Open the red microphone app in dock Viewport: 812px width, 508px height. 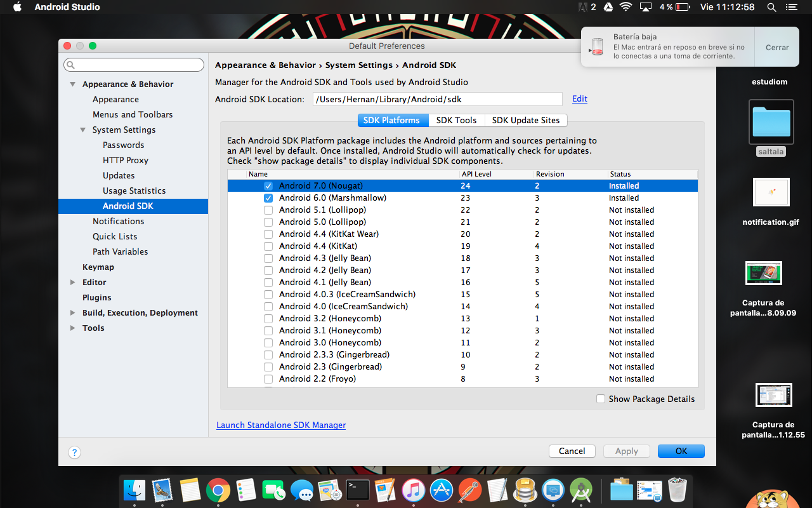point(469,490)
